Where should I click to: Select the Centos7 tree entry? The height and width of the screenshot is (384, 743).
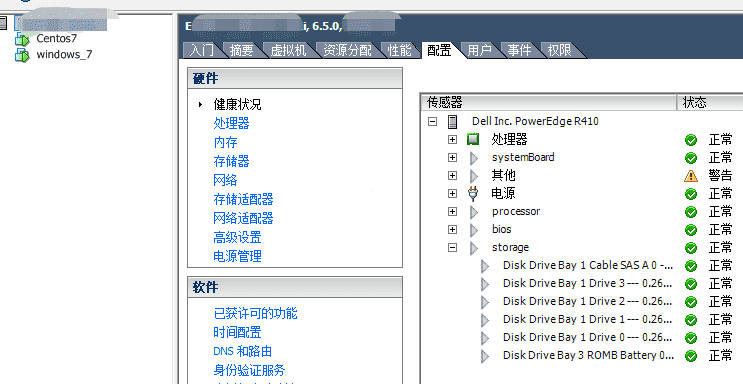[56, 38]
